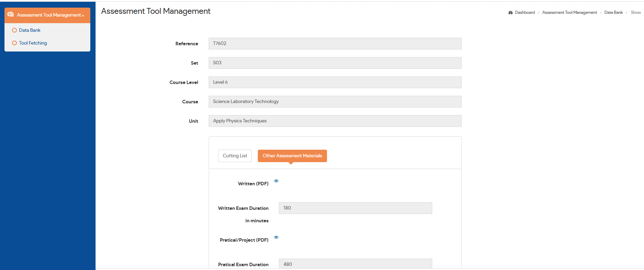The image size is (644, 270).
Task: Open Data Bank from the sidebar
Action: pos(30,30)
